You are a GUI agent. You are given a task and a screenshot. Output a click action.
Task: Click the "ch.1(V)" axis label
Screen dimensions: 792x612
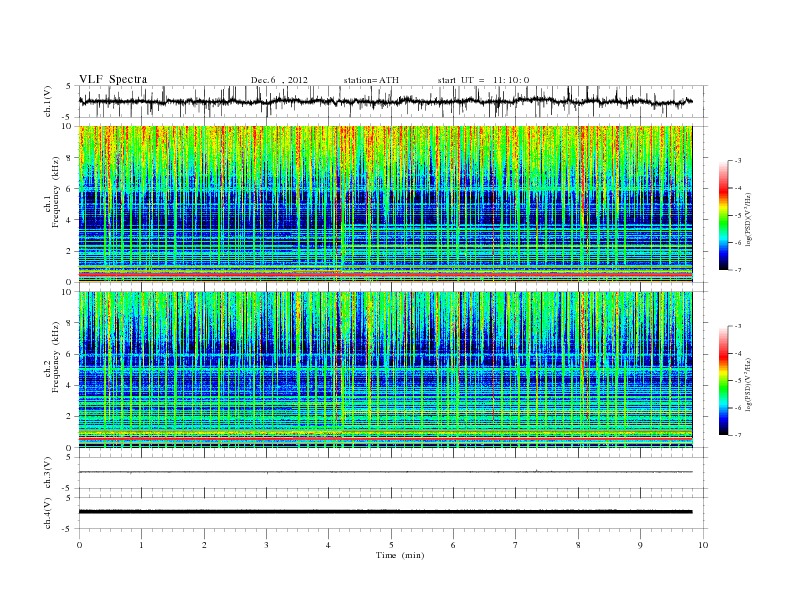point(47,101)
